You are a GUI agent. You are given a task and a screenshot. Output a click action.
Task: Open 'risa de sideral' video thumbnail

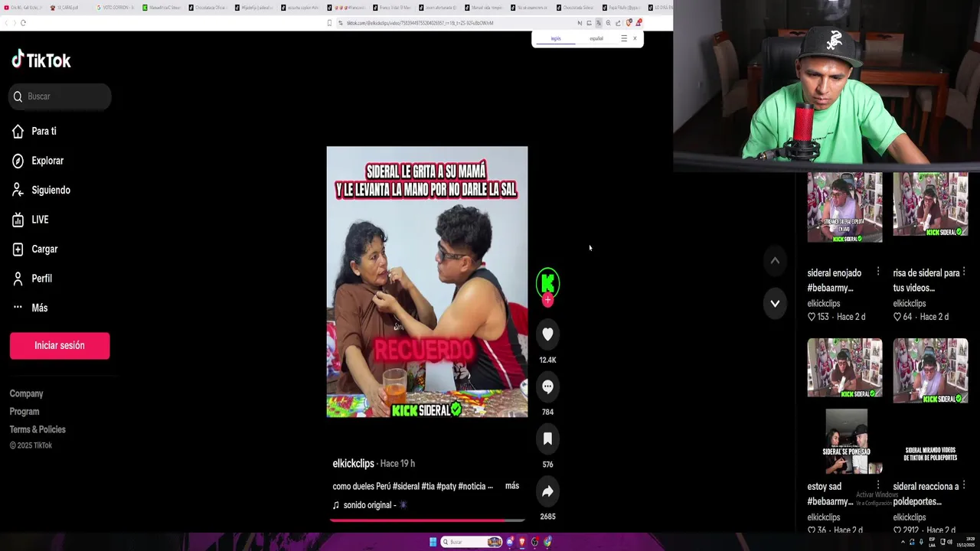point(930,204)
